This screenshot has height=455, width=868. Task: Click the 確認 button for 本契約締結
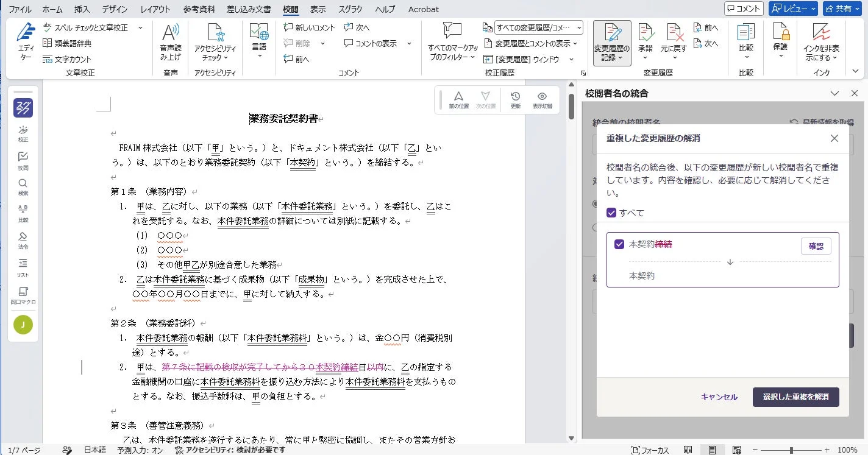816,246
